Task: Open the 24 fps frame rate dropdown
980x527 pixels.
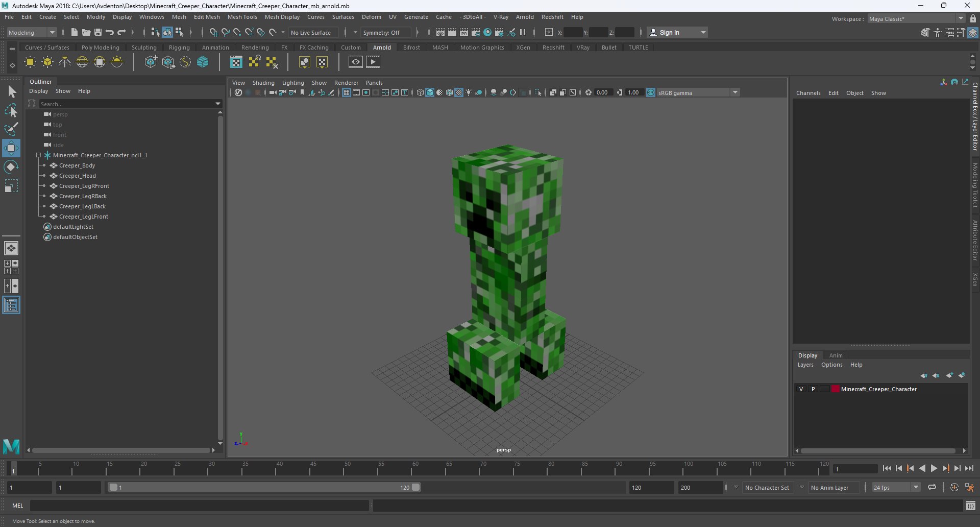Action: point(896,487)
